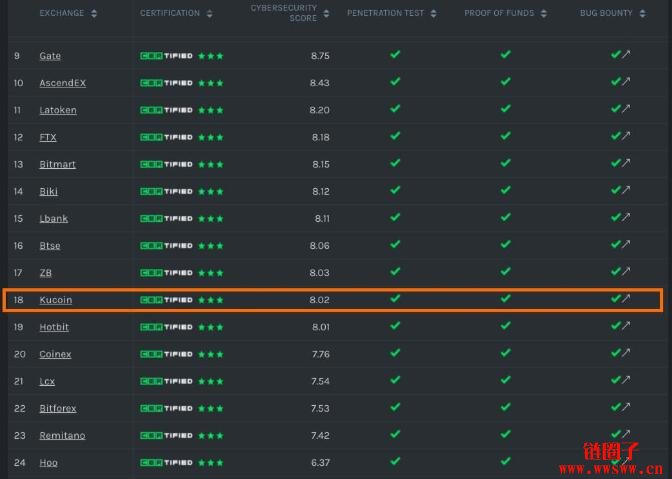Open the ZB exchange link

45,273
